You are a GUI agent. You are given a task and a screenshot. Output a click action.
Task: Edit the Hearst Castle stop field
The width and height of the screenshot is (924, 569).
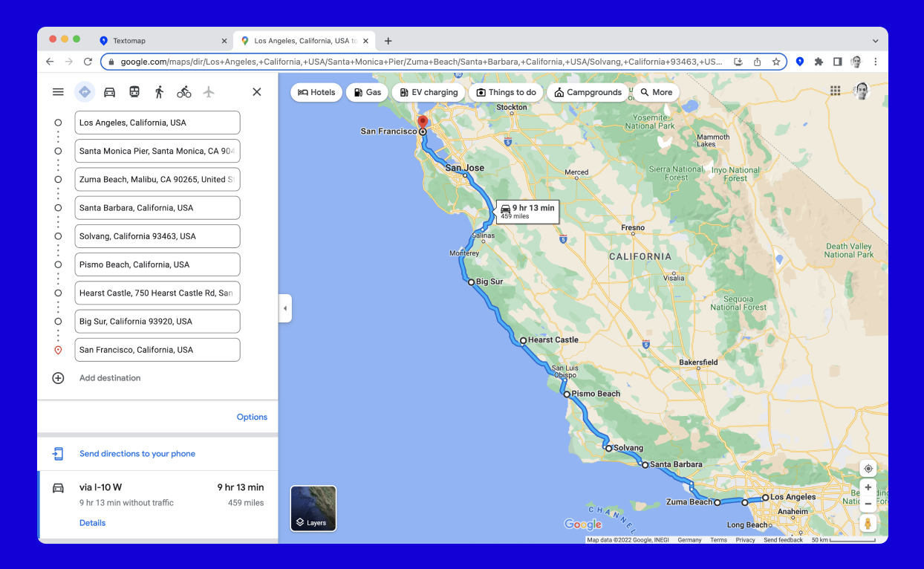[x=157, y=293]
